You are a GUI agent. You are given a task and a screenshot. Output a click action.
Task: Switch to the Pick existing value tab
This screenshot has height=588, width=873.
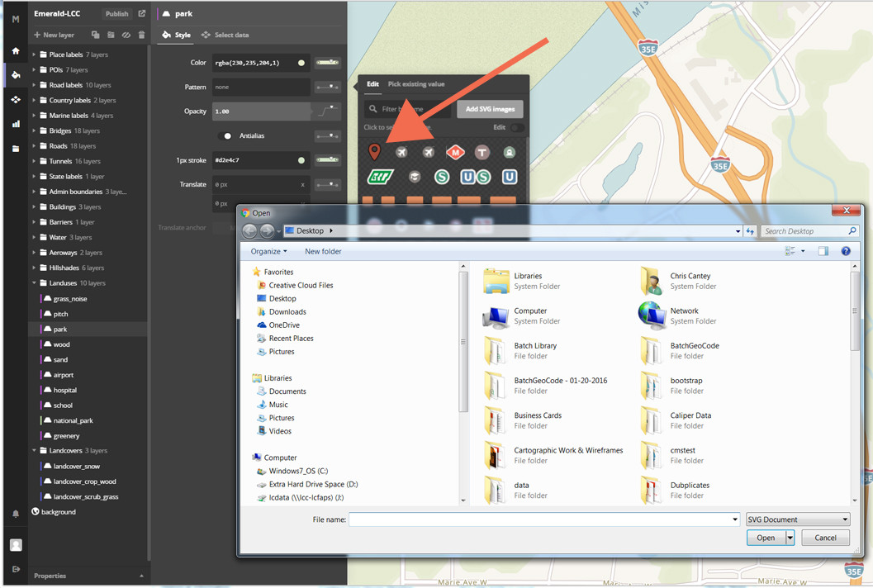(x=415, y=84)
